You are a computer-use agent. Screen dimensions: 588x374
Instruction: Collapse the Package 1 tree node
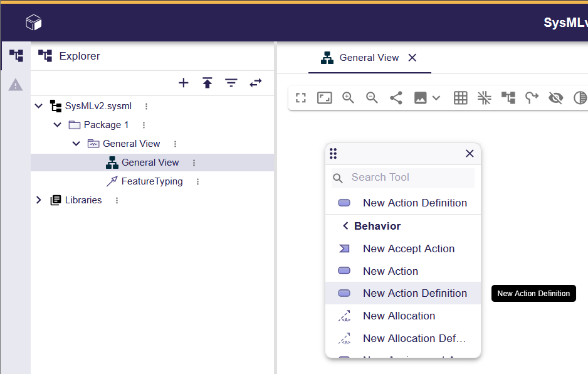point(58,125)
